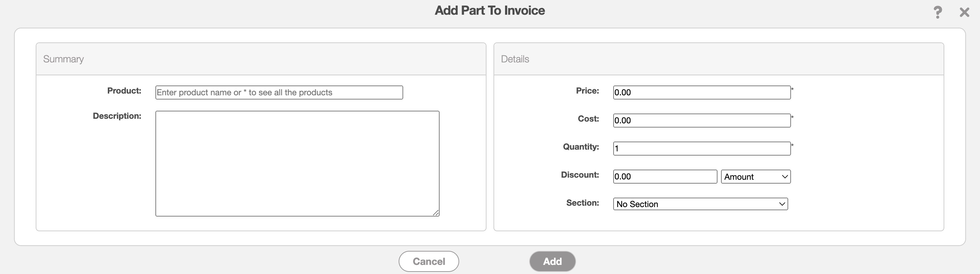Open the discount type Amount dropdown
Viewport: 980px width, 274px height.
(x=756, y=177)
